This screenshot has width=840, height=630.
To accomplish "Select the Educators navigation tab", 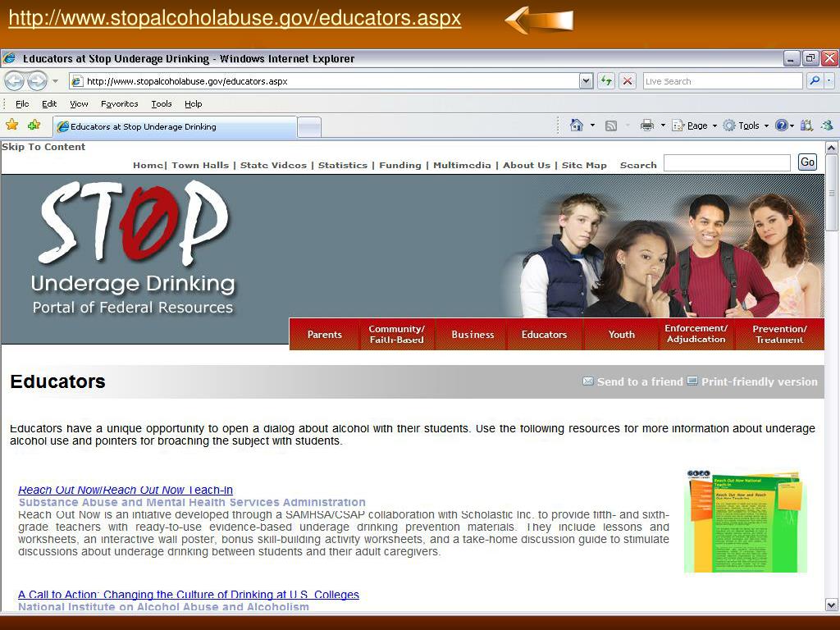I will pyautogui.click(x=545, y=335).
